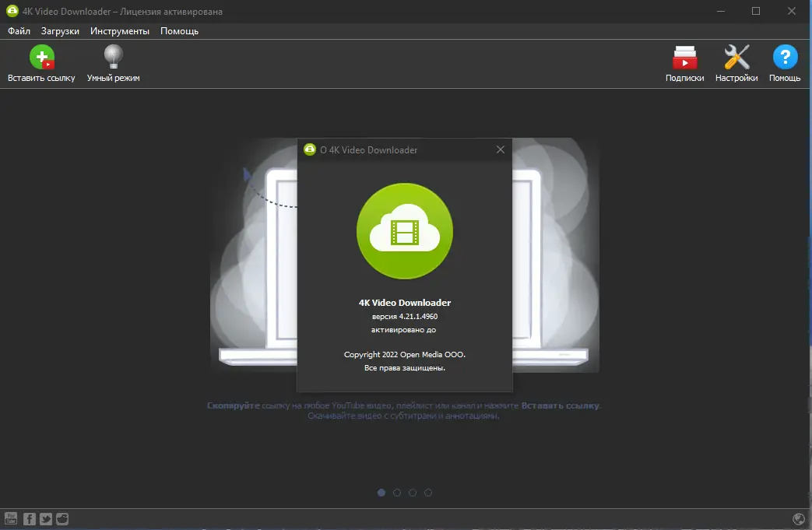This screenshot has width=812, height=530.
Task: Click the green cloud logo in About dialog
Action: click(x=405, y=231)
